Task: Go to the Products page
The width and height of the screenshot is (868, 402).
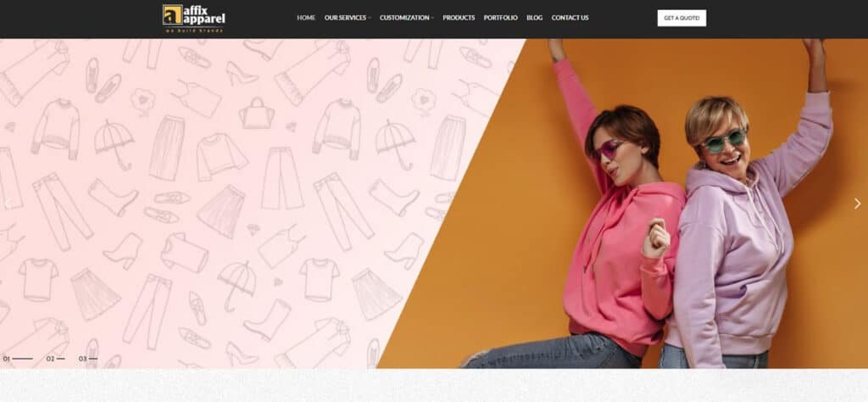Action: (x=459, y=18)
